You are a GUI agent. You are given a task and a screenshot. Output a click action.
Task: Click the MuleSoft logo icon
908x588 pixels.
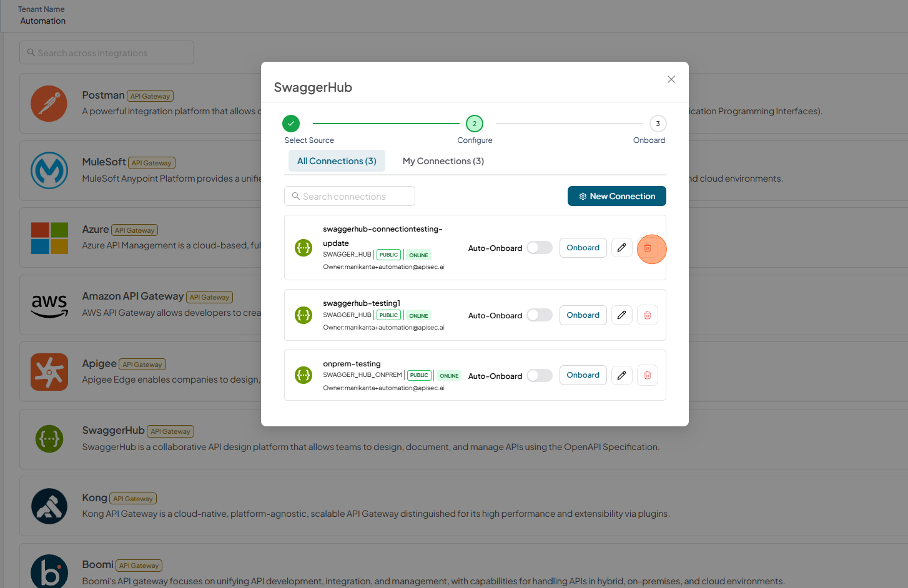[x=49, y=170]
